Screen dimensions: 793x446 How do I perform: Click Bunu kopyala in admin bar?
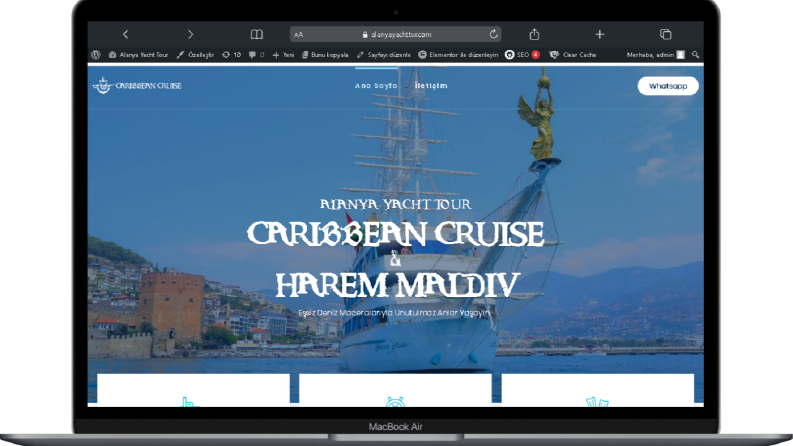(325, 55)
